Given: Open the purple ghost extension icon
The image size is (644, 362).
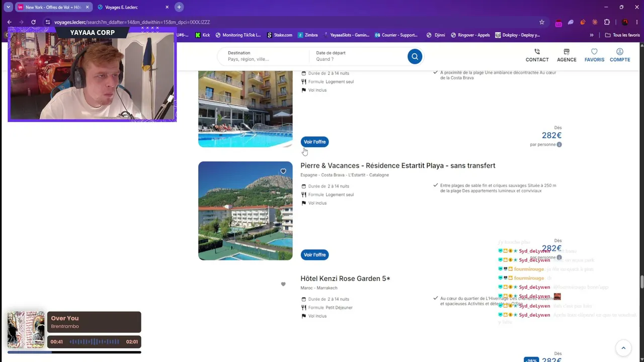Looking at the screenshot, I should [x=571, y=22].
